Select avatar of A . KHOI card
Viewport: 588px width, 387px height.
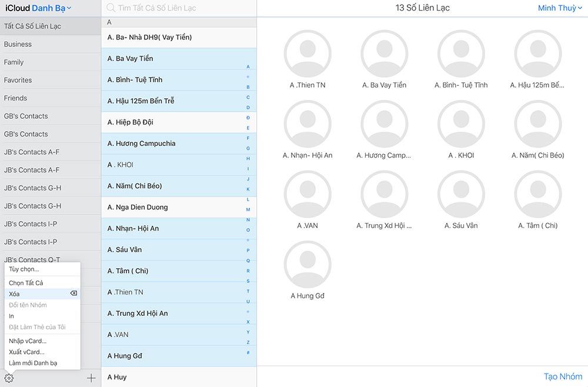coord(461,124)
